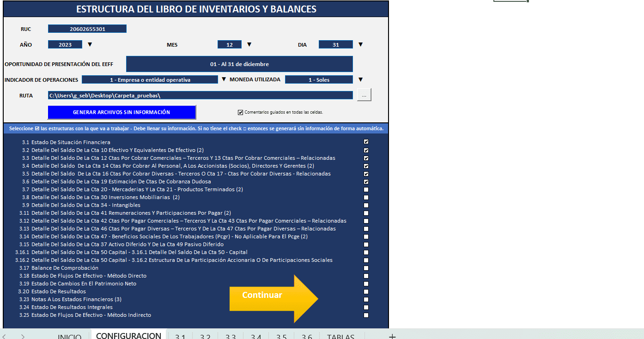Screen dimensions: 644x339
Task: Open the AÑO dropdown arrow
Action: (x=90, y=45)
